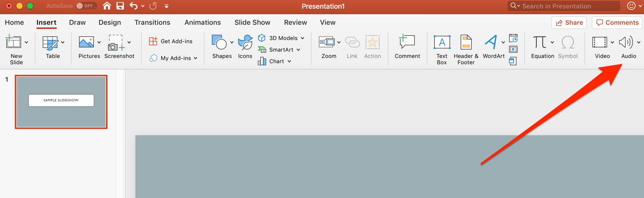Open the undo history dropdown arrow

tap(143, 6)
